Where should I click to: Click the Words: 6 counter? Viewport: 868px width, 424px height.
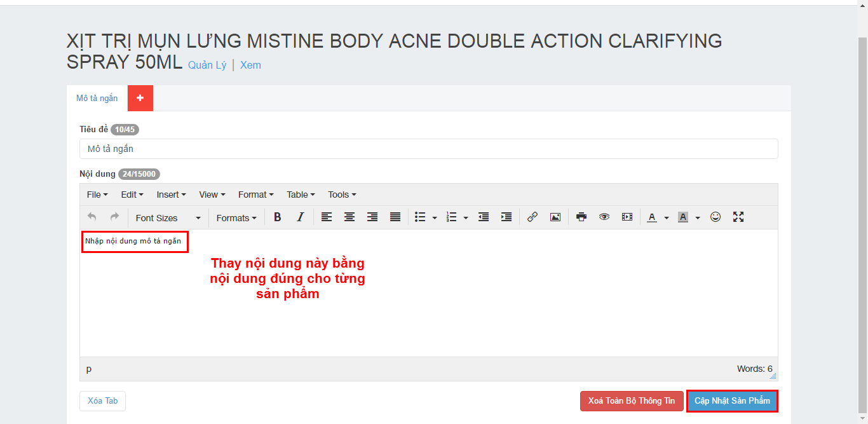[x=754, y=369]
